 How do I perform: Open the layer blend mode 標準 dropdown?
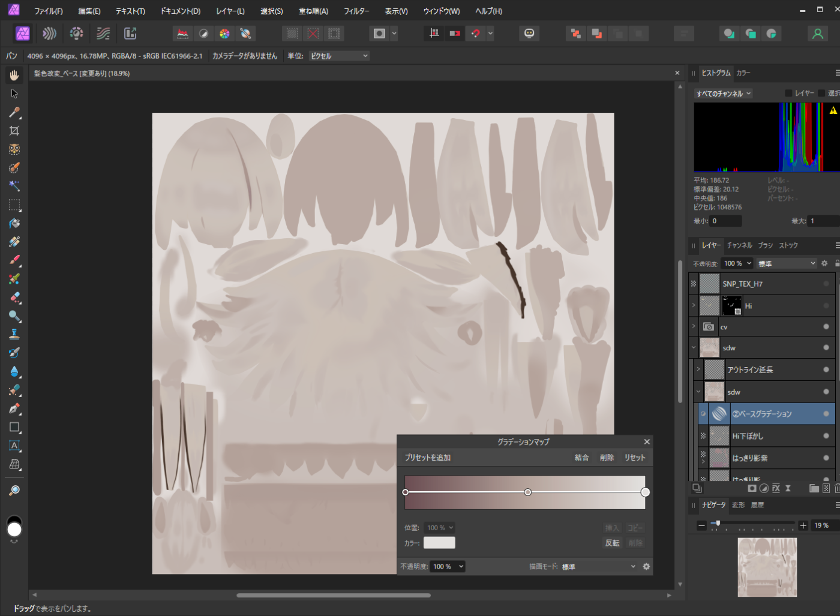787,263
